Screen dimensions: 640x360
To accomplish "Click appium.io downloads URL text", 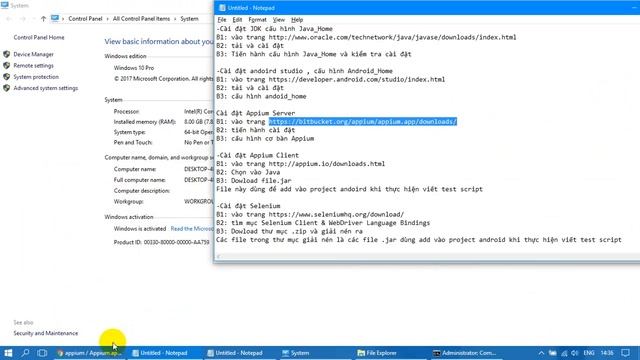I will pyautogui.click(x=327, y=164).
